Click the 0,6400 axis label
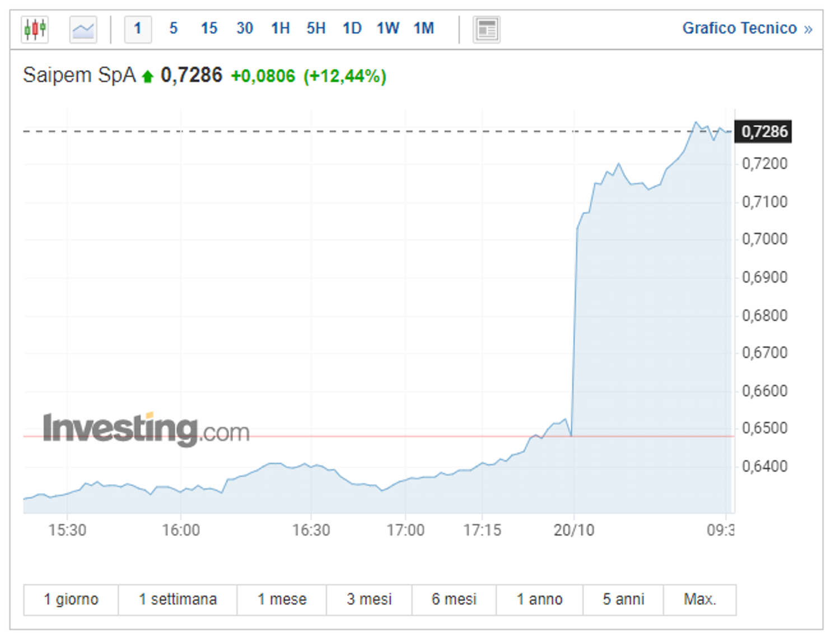This screenshot has width=840, height=640. coord(764,466)
